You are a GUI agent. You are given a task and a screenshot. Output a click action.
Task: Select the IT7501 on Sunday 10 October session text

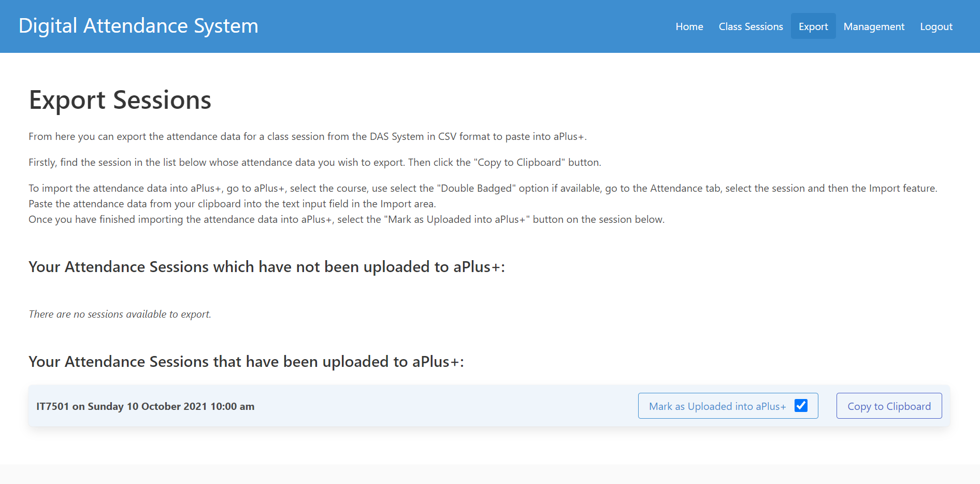point(146,406)
